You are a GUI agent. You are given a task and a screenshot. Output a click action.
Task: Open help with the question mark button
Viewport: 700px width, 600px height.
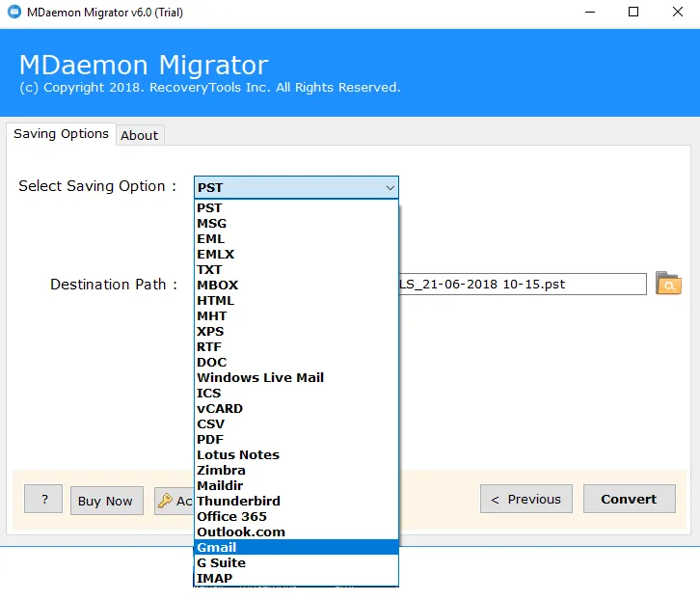(x=43, y=500)
